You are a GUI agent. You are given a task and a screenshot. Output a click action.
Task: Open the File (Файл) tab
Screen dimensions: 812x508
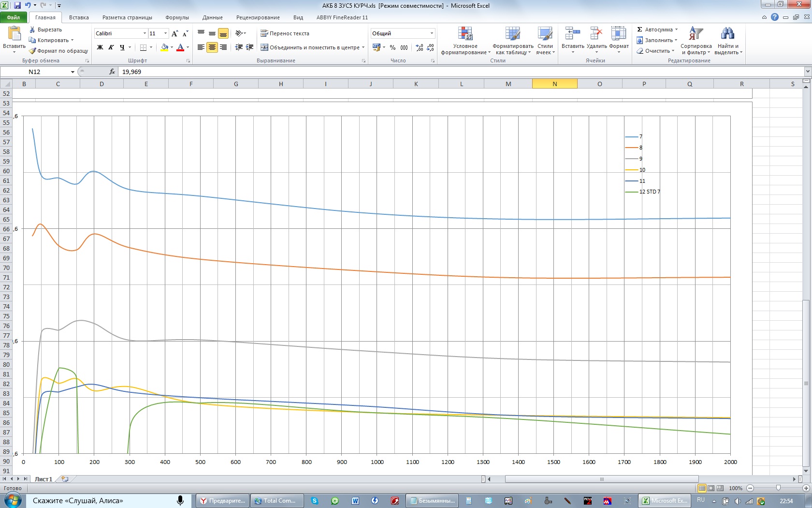tap(14, 17)
